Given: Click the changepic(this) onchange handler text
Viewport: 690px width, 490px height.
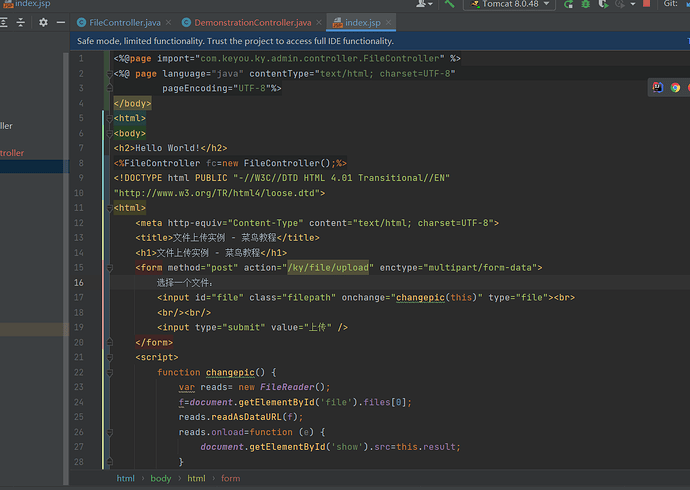Looking at the screenshot, I should 437,297.
